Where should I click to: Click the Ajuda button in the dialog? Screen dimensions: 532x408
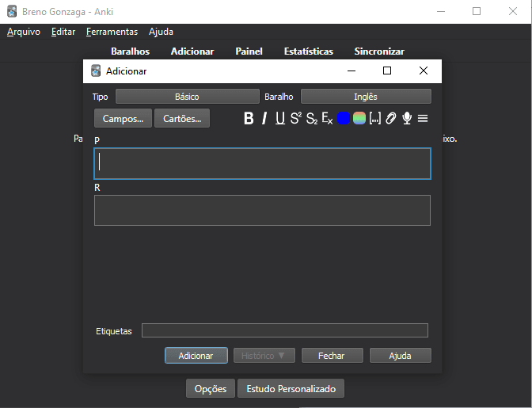click(401, 356)
